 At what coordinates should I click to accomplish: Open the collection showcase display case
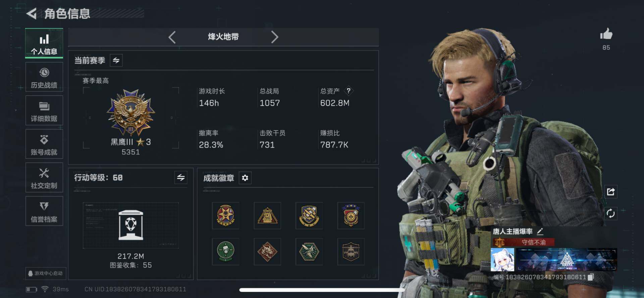click(x=131, y=225)
